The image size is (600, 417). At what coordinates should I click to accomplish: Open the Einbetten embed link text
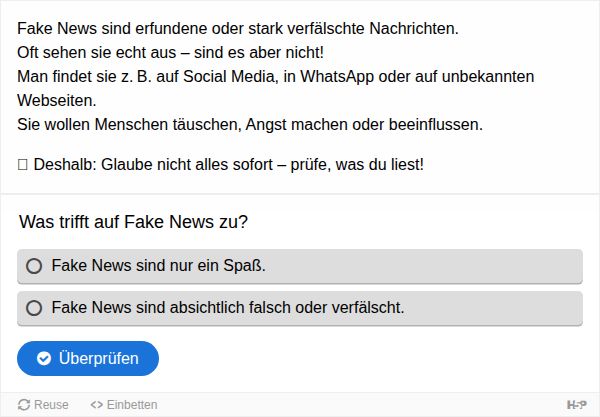coord(132,404)
